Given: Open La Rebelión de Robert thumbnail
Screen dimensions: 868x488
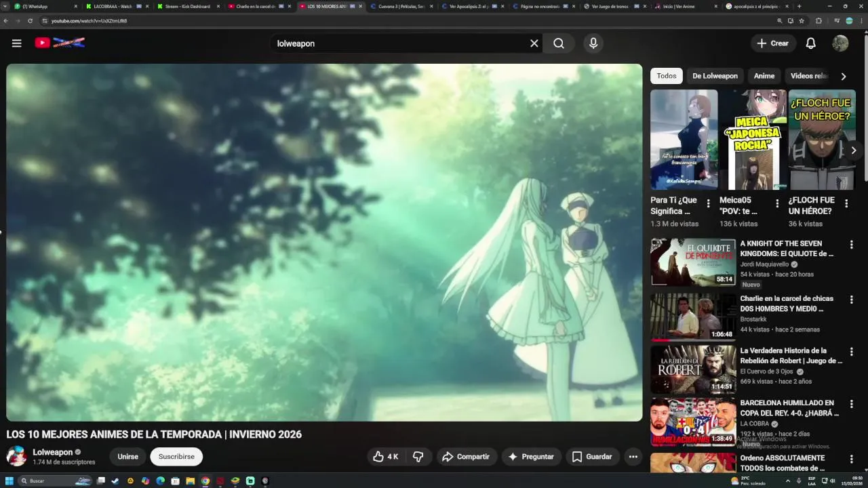Looking at the screenshot, I should (693, 369).
